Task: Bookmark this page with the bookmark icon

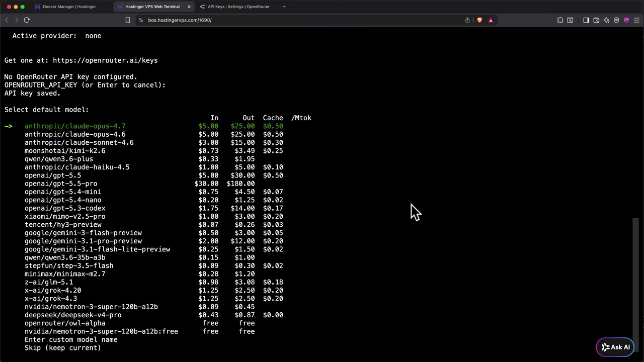Action: [x=128, y=20]
